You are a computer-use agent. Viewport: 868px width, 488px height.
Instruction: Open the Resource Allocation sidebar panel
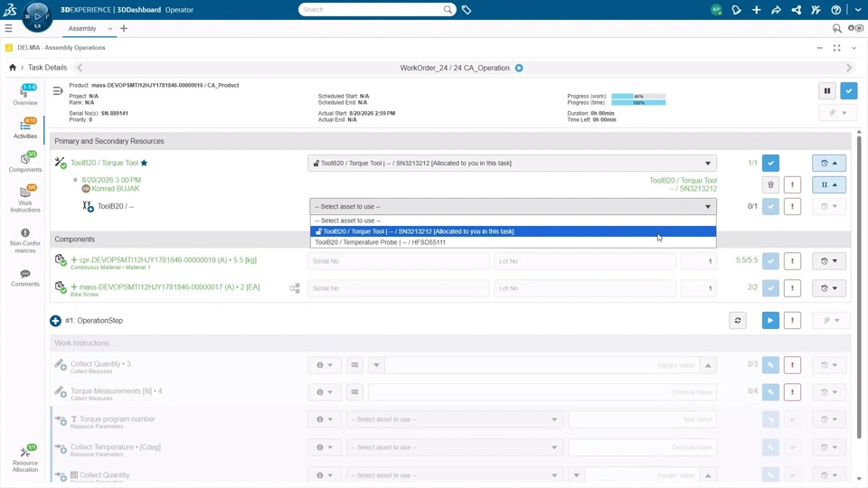[x=25, y=459]
